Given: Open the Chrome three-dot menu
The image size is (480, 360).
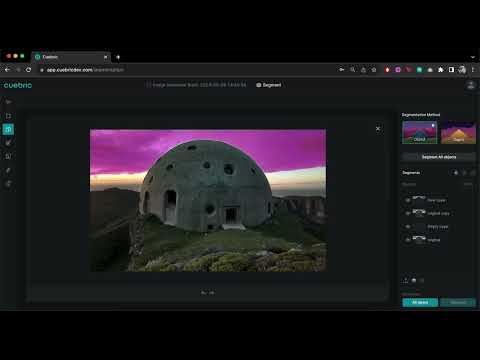Looking at the screenshot, I should pyautogui.click(x=473, y=70).
